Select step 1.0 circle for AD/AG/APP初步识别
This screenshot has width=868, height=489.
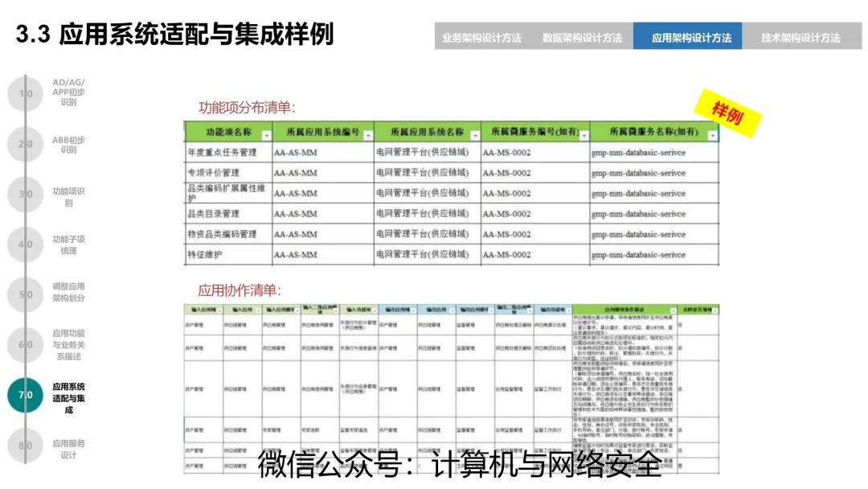coord(25,93)
